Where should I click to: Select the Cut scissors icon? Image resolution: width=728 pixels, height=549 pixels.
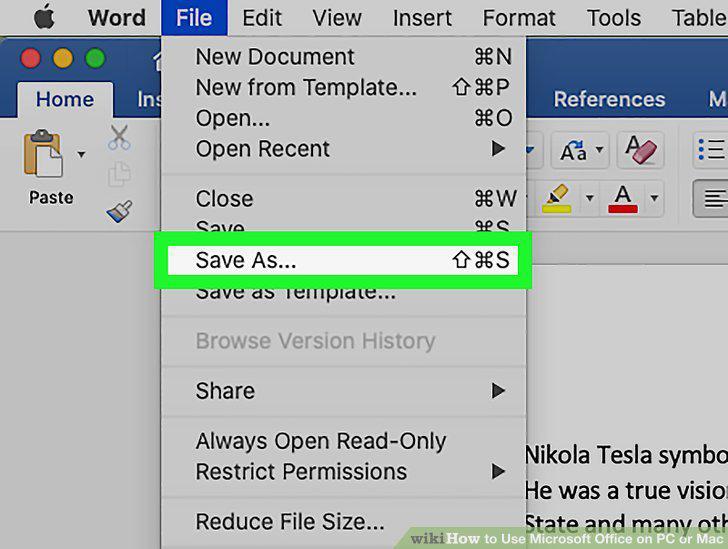[x=119, y=137]
